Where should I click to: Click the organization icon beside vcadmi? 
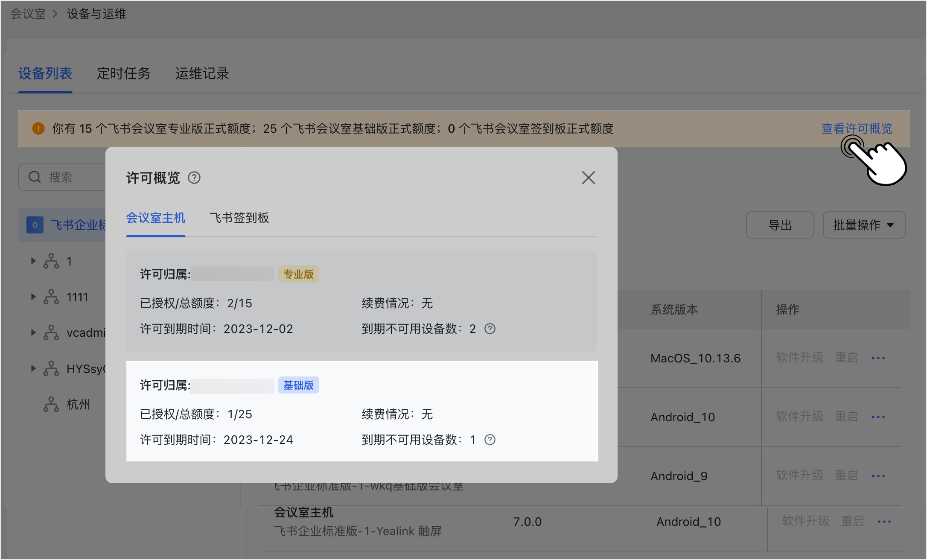tap(51, 332)
